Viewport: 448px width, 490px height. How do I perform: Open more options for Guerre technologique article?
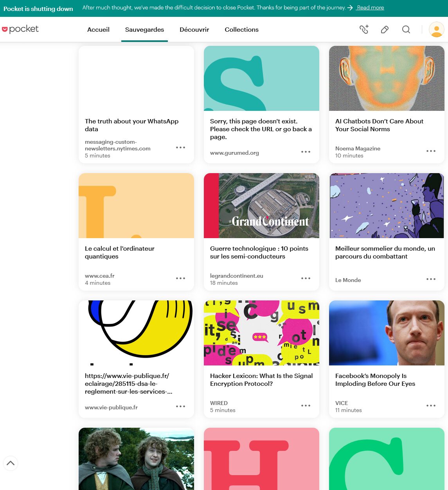tap(306, 278)
